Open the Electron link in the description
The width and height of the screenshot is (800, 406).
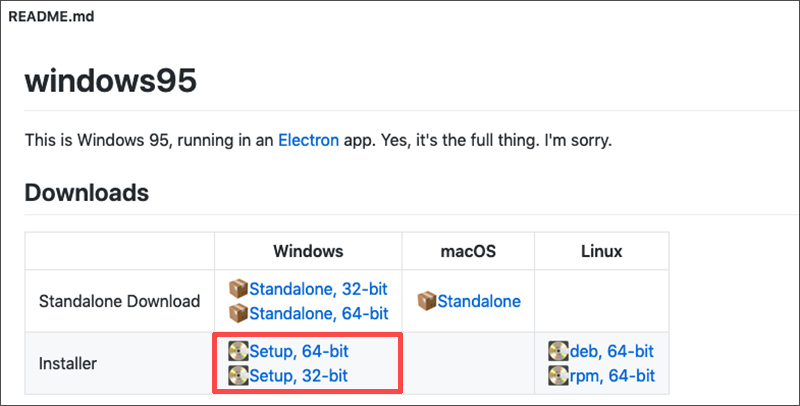tap(308, 140)
